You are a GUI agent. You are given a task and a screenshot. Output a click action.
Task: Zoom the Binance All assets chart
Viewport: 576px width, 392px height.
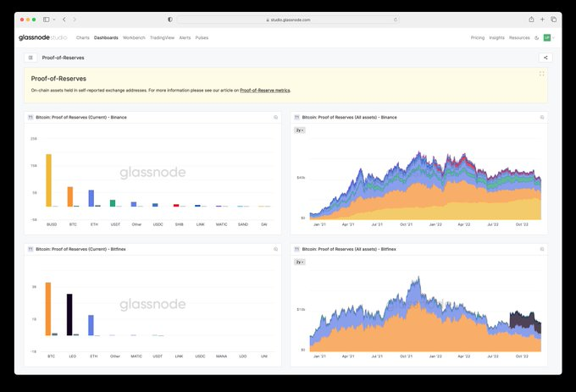(x=542, y=118)
